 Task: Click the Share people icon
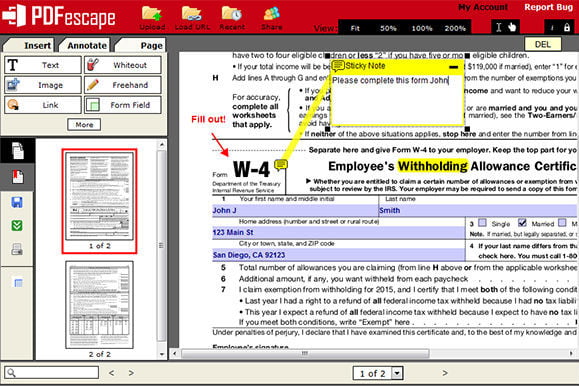coord(272,14)
